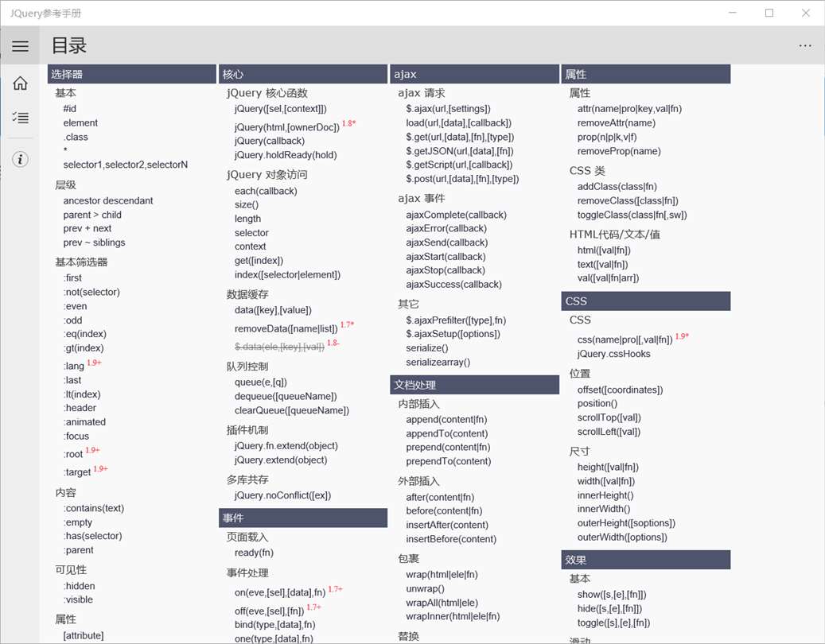Open attr(name|pro|key,val|fn) entry

pos(630,109)
